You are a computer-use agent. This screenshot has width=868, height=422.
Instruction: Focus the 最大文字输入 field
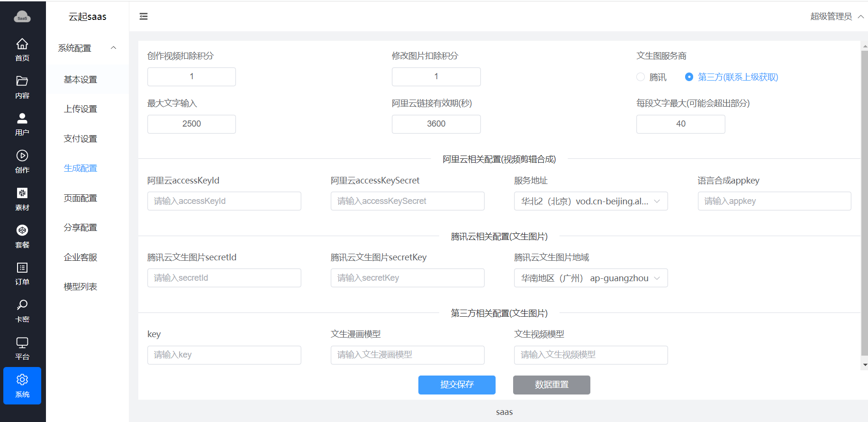(191, 124)
